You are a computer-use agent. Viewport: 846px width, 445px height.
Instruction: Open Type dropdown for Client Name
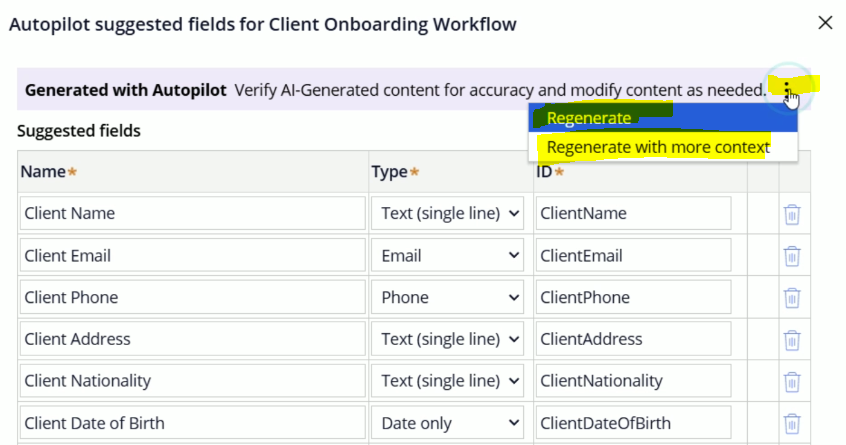pos(447,213)
